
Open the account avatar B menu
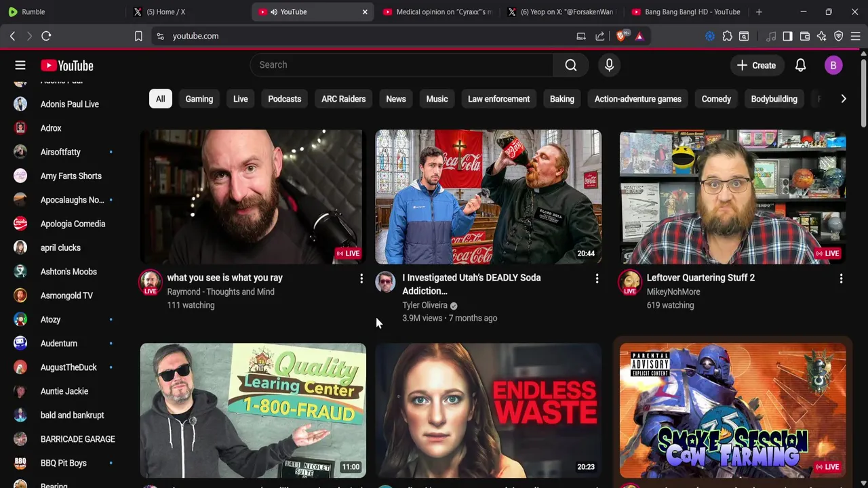(x=833, y=65)
